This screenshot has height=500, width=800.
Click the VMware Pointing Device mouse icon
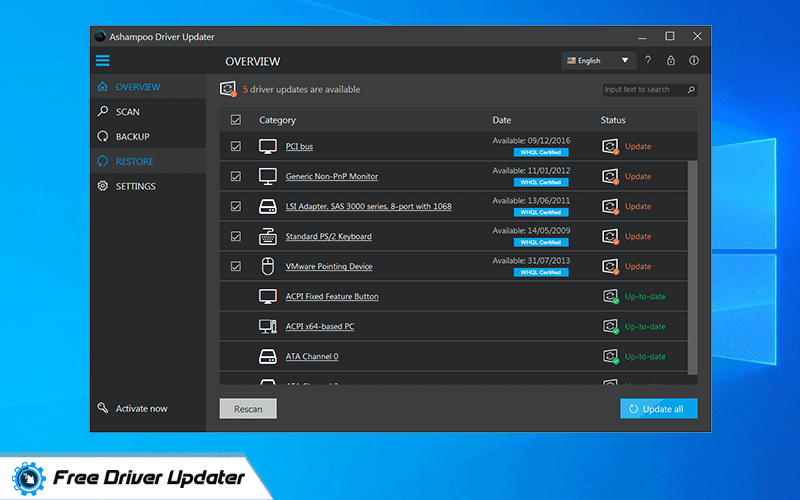click(x=268, y=266)
